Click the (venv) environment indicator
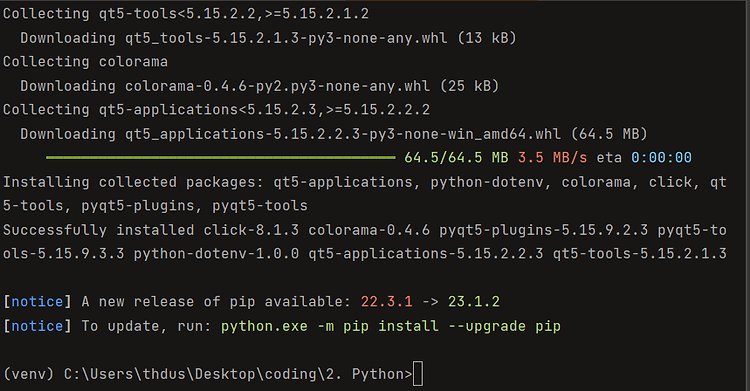Image resolution: width=750 pixels, height=391 pixels. click(x=29, y=374)
